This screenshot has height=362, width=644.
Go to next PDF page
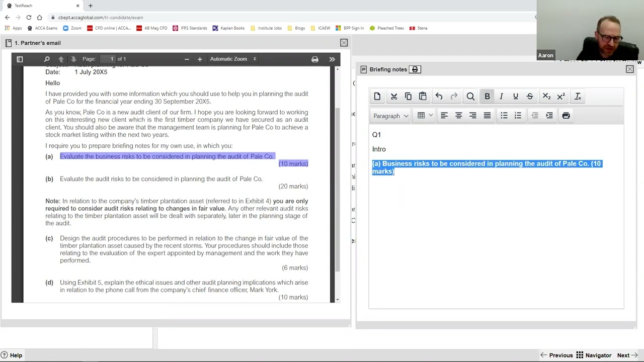pyautogui.click(x=73, y=59)
